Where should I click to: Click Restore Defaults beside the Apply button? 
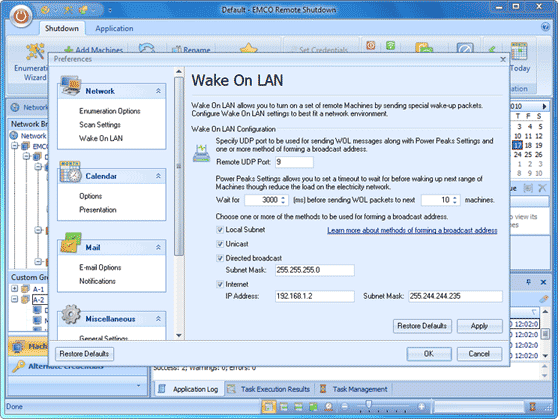point(422,326)
